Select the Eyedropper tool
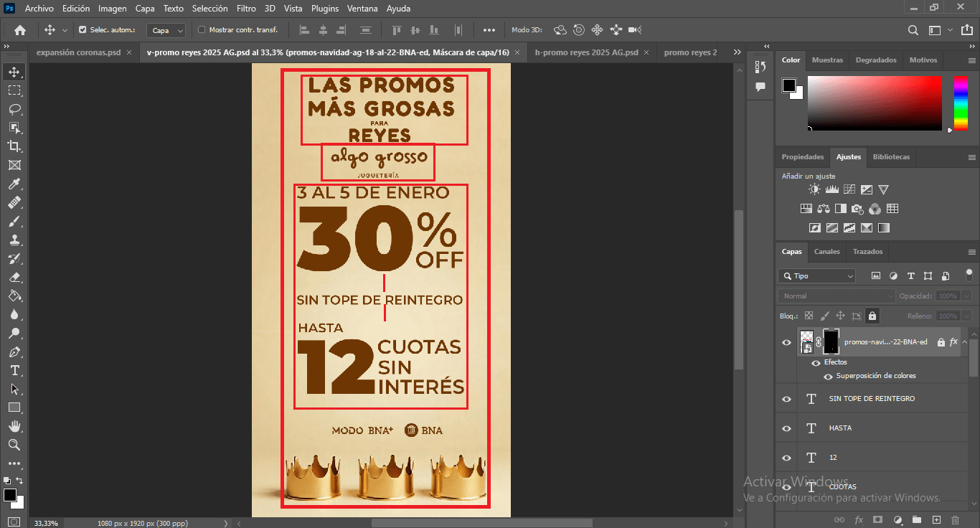Image resolution: width=980 pixels, height=528 pixels. pyautogui.click(x=14, y=184)
